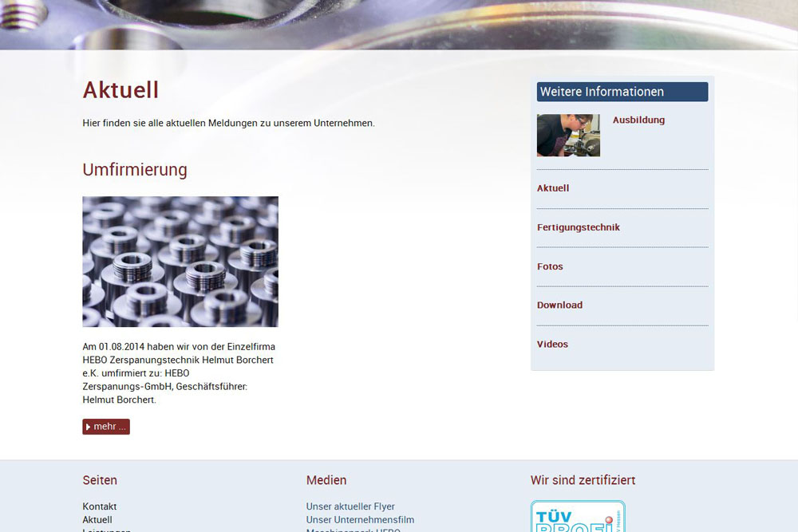
Task: Go to Aktuell in Weitere Informationen sidebar
Action: pos(553,188)
